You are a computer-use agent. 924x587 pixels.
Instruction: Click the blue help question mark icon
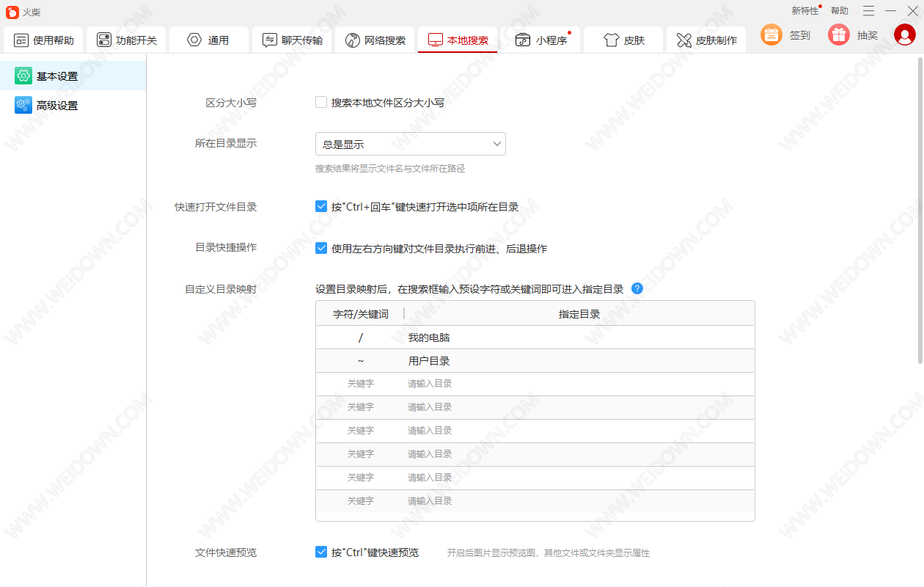[637, 288]
